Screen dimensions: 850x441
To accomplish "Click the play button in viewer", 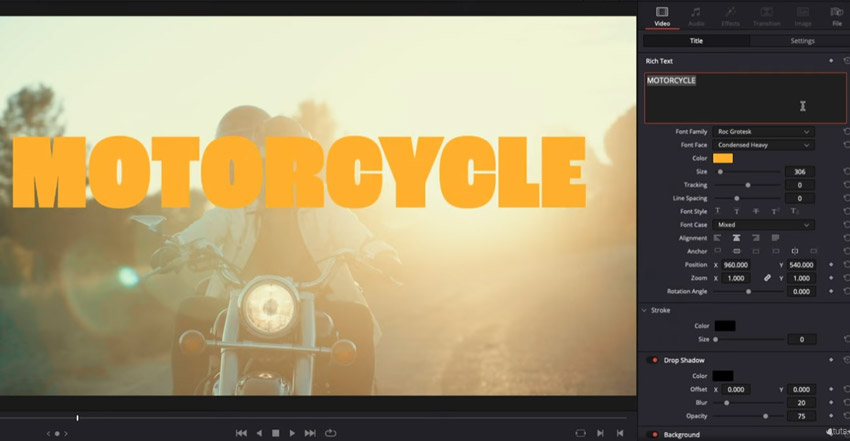I will (x=293, y=433).
